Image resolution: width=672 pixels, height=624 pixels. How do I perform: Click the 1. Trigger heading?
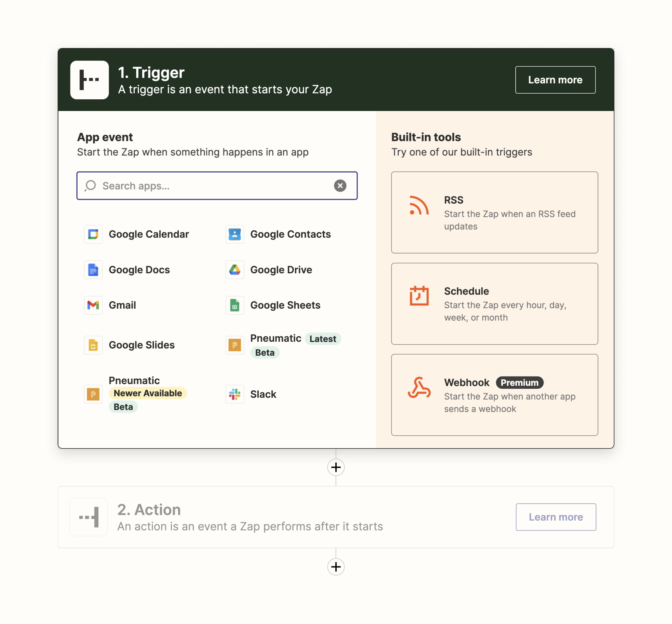(x=151, y=73)
